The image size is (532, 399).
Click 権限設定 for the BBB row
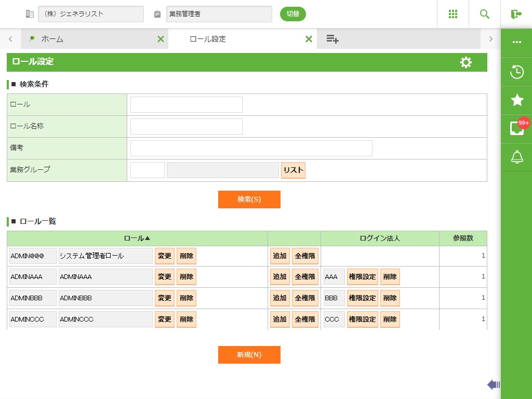[x=362, y=298]
